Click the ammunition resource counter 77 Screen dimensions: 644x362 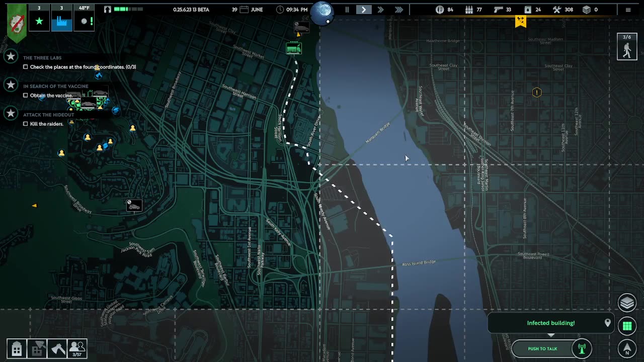(474, 10)
